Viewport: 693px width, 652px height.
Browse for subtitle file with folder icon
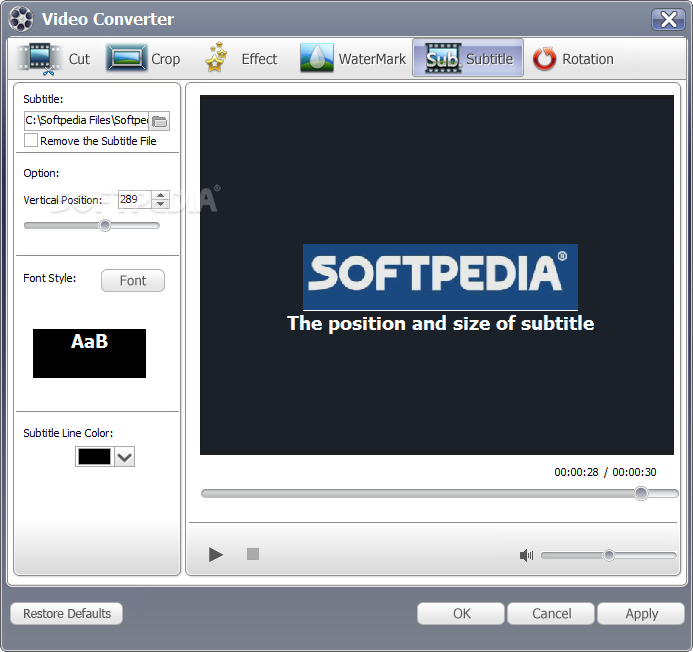coord(160,121)
